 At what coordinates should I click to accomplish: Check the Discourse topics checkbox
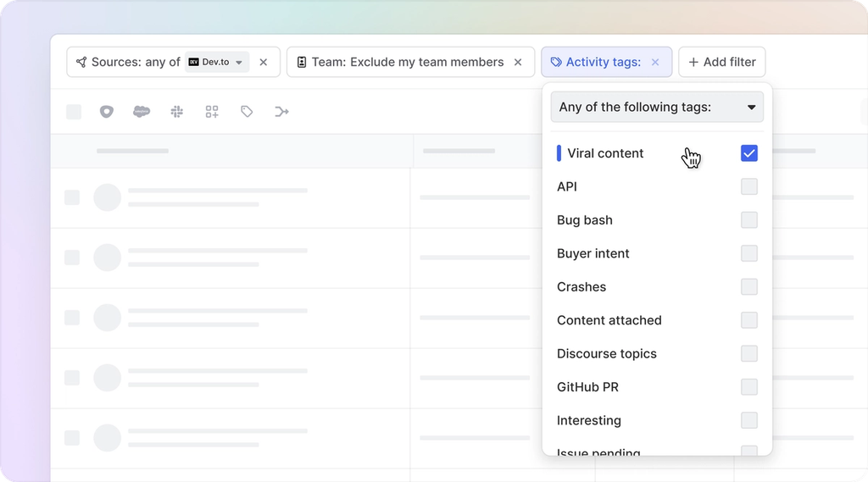749,353
